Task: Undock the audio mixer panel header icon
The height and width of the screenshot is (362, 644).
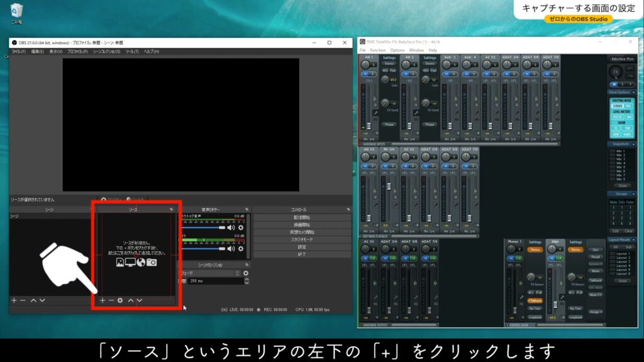Action: tap(247, 209)
